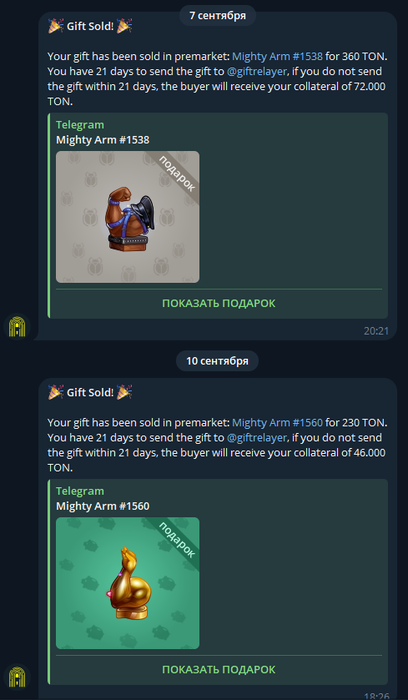The height and width of the screenshot is (700, 408).
Task: Click the 7 сентября date badge
Action: (x=217, y=16)
